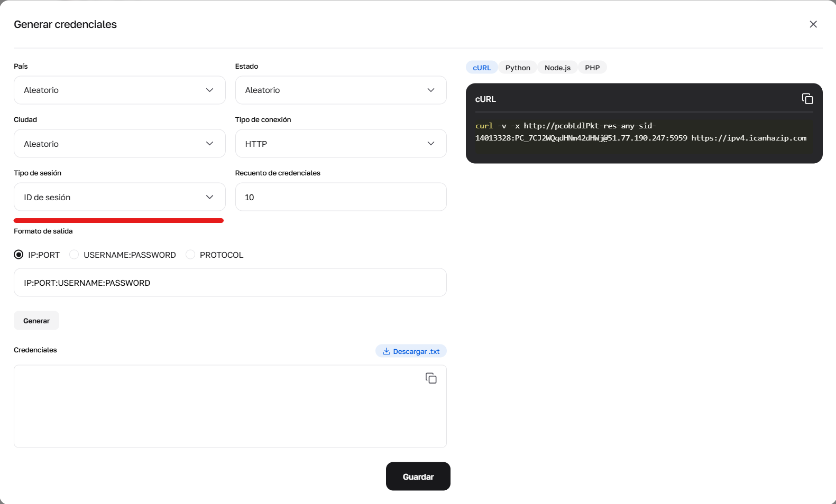Open the Tipo de sesión dropdown
This screenshot has width=836, height=504.
(120, 197)
